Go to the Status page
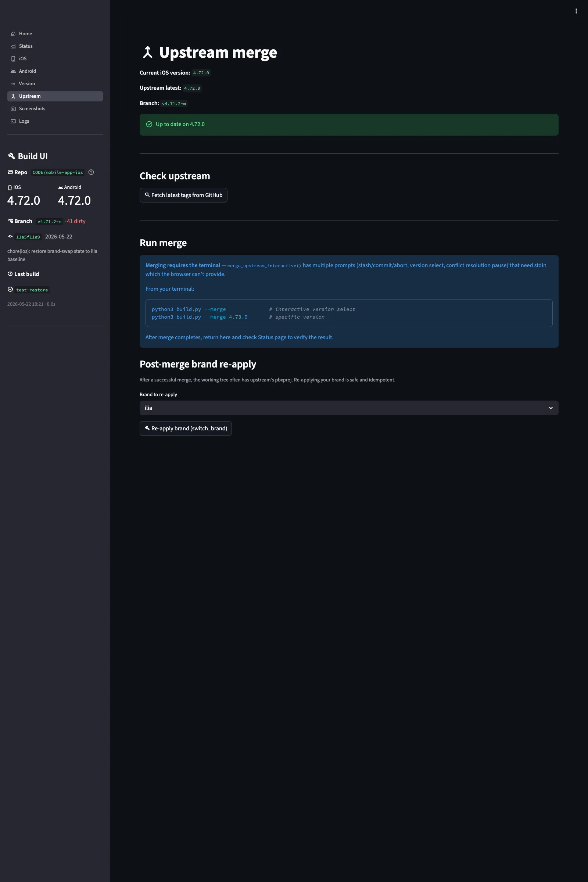Viewport: 588px width, 882px height. (55, 46)
